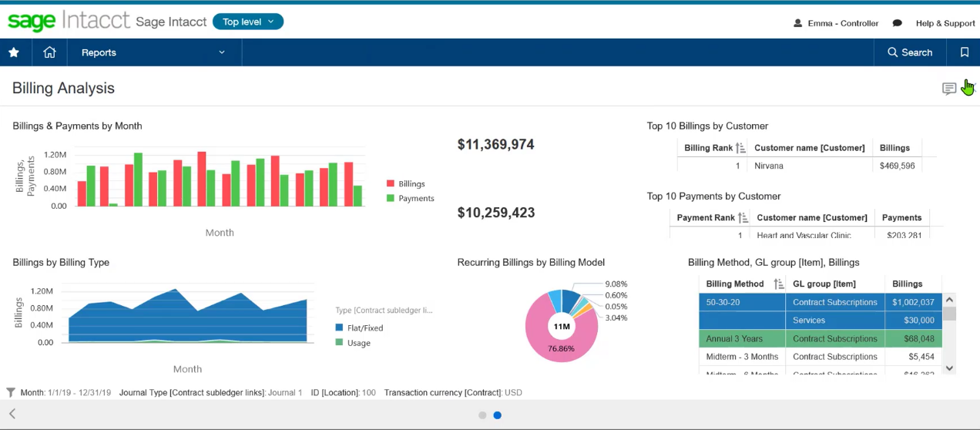Click the 3.04% pie label
The image size is (980, 430).
click(x=616, y=317)
